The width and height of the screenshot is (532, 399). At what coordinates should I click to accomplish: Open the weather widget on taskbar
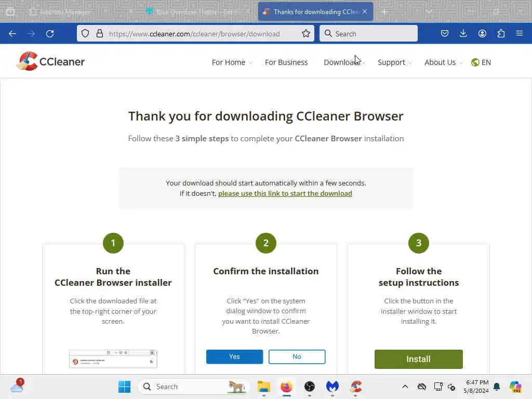coord(17,386)
